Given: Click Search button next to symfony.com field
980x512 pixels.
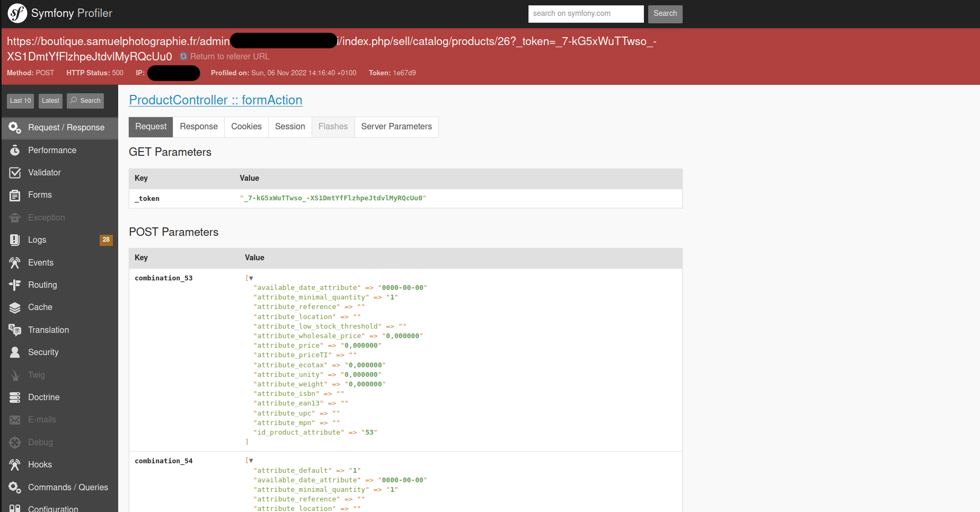Looking at the screenshot, I should [665, 14].
